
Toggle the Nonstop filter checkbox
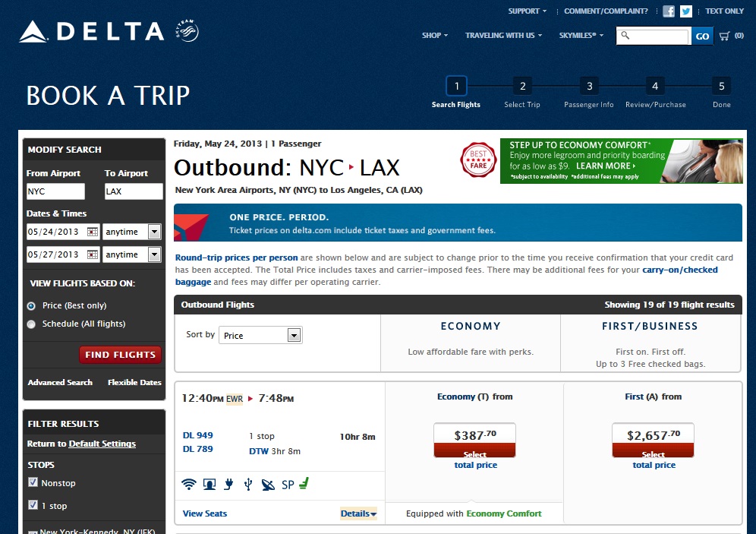coord(33,482)
